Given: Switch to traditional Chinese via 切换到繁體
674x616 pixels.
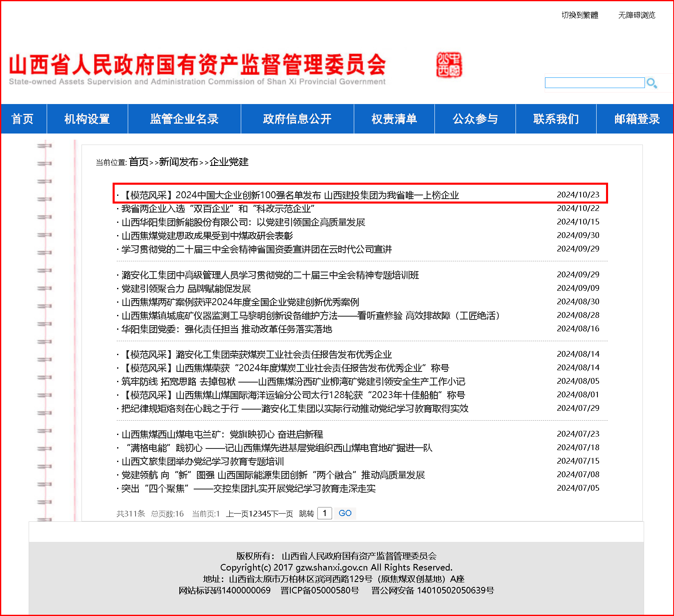Looking at the screenshot, I should tap(579, 15).
